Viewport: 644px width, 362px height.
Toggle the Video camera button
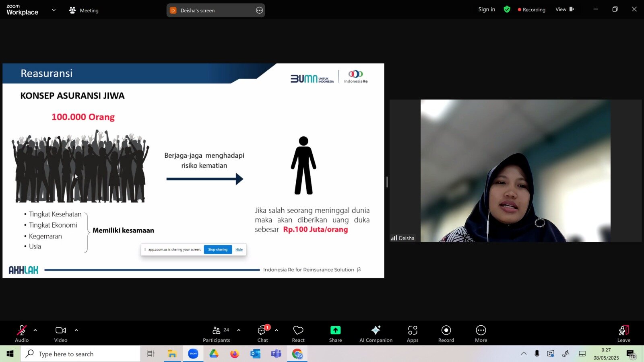(x=61, y=334)
